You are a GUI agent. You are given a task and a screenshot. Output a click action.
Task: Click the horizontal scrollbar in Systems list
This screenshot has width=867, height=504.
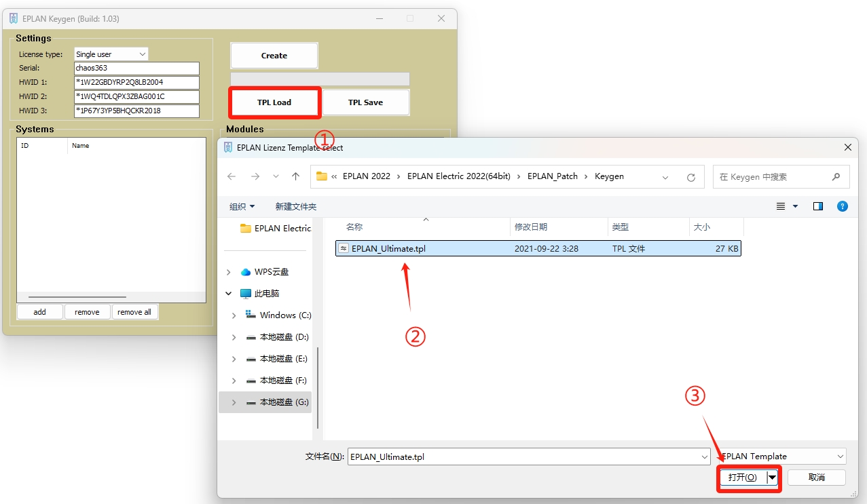point(77,297)
